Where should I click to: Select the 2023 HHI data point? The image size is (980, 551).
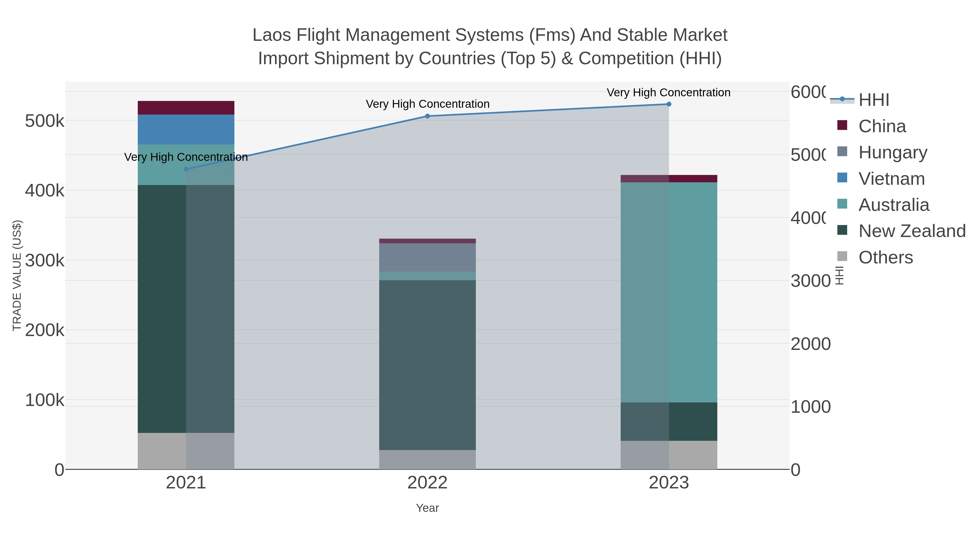[669, 104]
